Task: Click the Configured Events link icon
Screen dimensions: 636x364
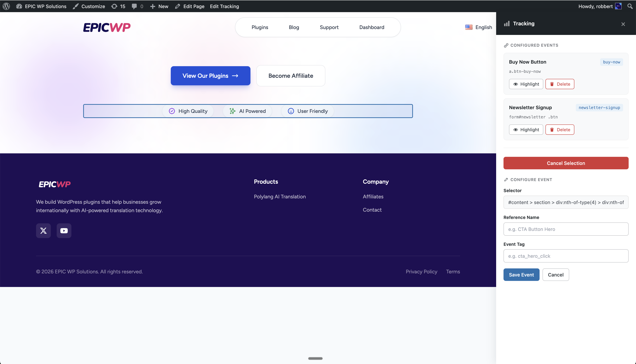Action: 506,45
